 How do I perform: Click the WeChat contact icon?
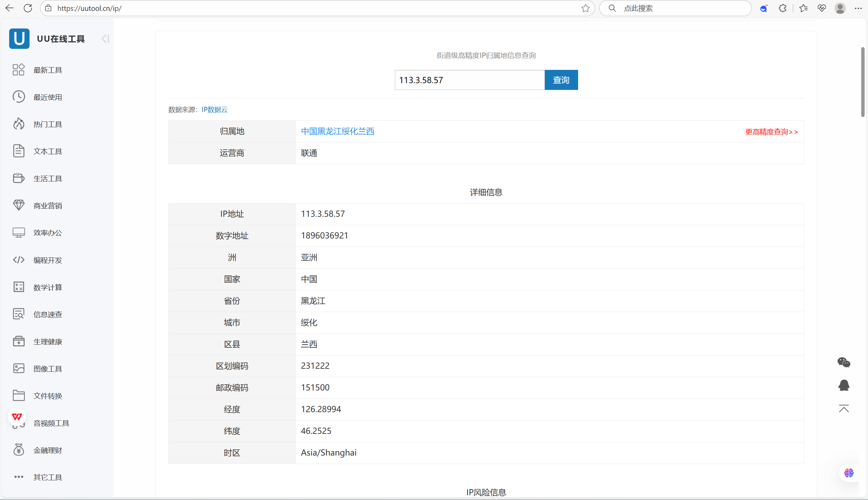pos(844,362)
